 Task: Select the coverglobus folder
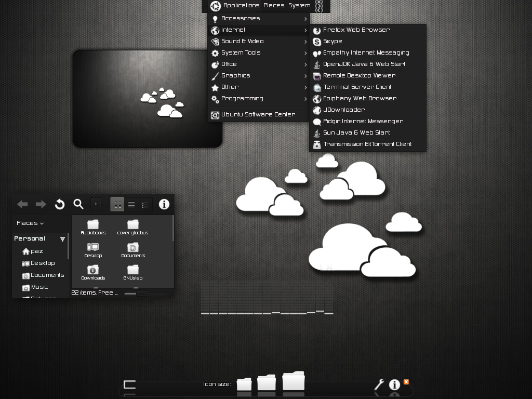coord(132,228)
